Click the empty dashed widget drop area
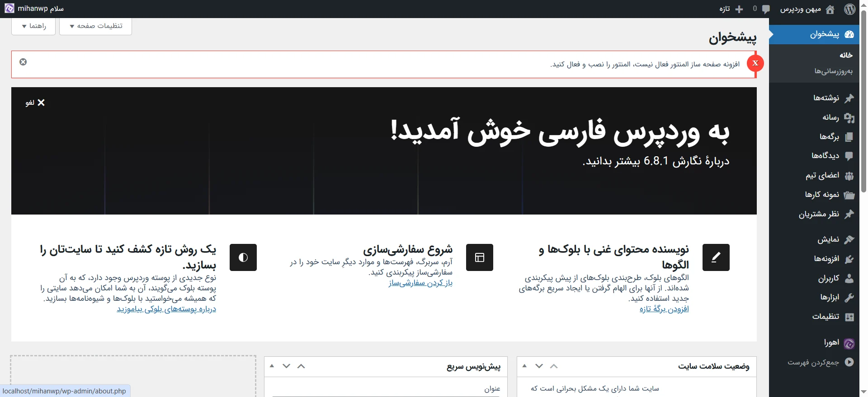The width and height of the screenshot is (868, 397). tap(133, 376)
